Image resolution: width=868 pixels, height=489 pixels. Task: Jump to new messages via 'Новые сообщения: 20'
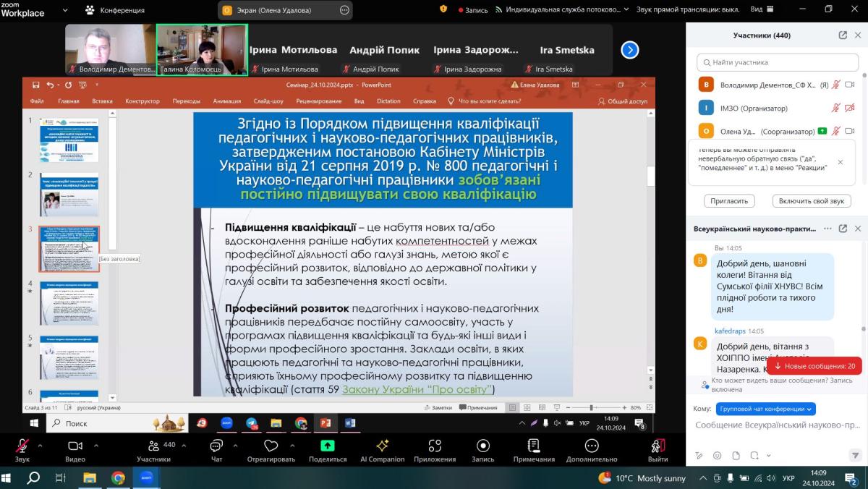814,366
